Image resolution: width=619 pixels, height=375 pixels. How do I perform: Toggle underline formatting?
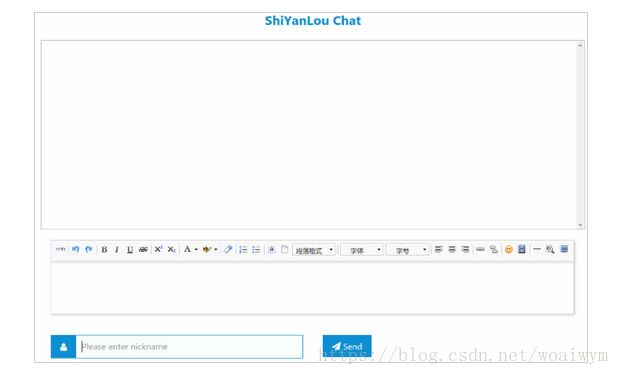point(129,249)
